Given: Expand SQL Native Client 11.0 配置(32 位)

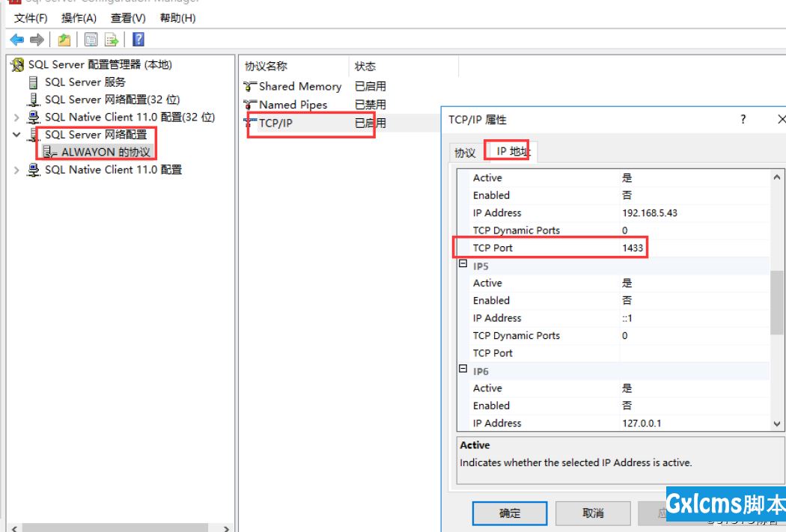Looking at the screenshot, I should coord(16,117).
